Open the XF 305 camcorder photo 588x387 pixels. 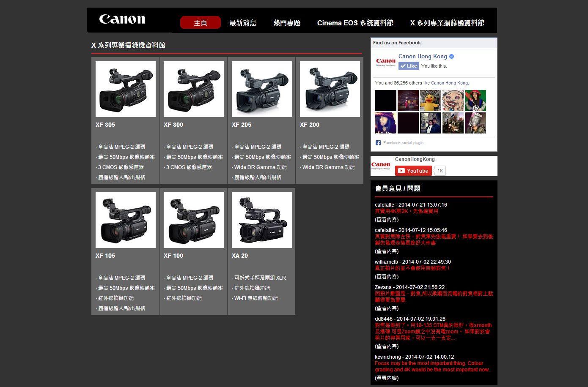126,89
